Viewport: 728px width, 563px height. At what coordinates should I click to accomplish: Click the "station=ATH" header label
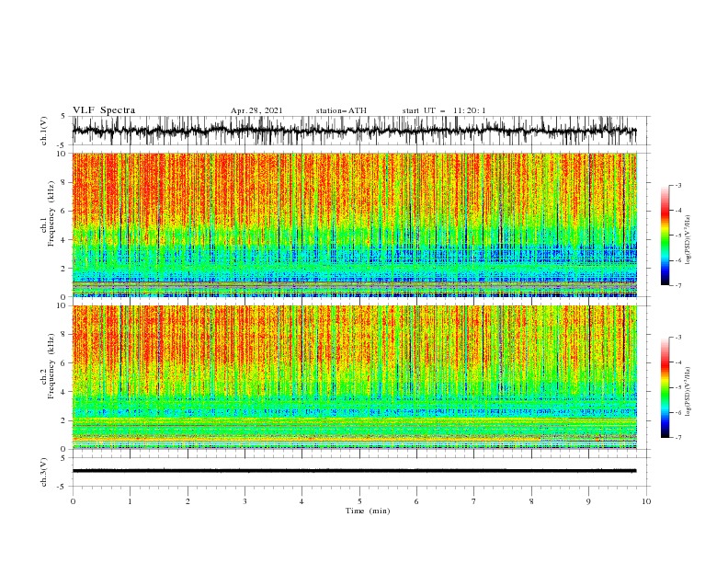click(x=341, y=110)
